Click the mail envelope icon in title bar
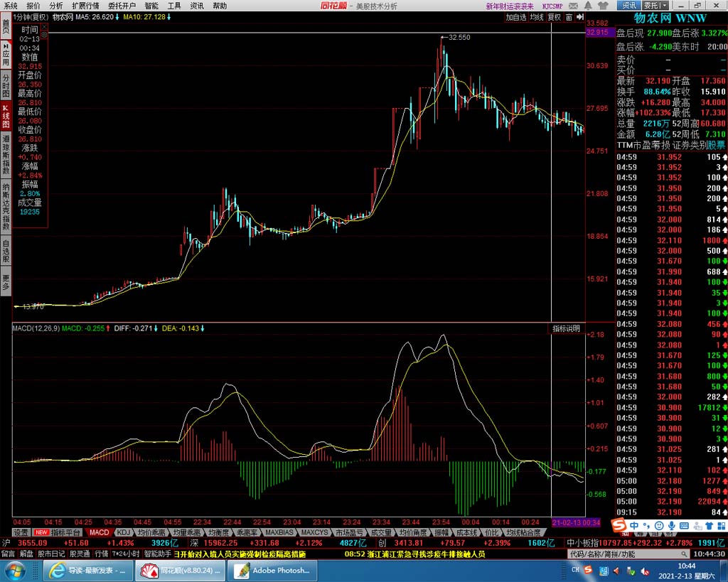Image resolution: width=728 pixels, height=582 pixels. coord(574,6)
